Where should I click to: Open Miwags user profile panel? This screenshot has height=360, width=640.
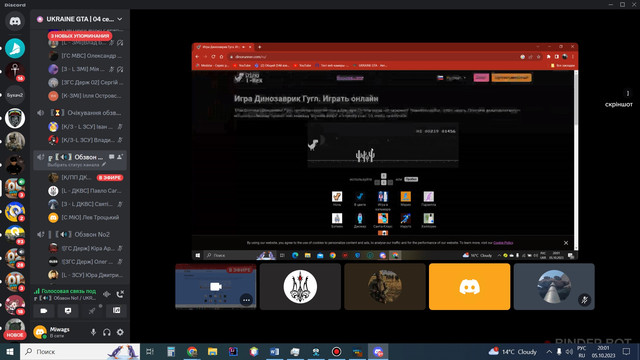[x=59, y=332]
